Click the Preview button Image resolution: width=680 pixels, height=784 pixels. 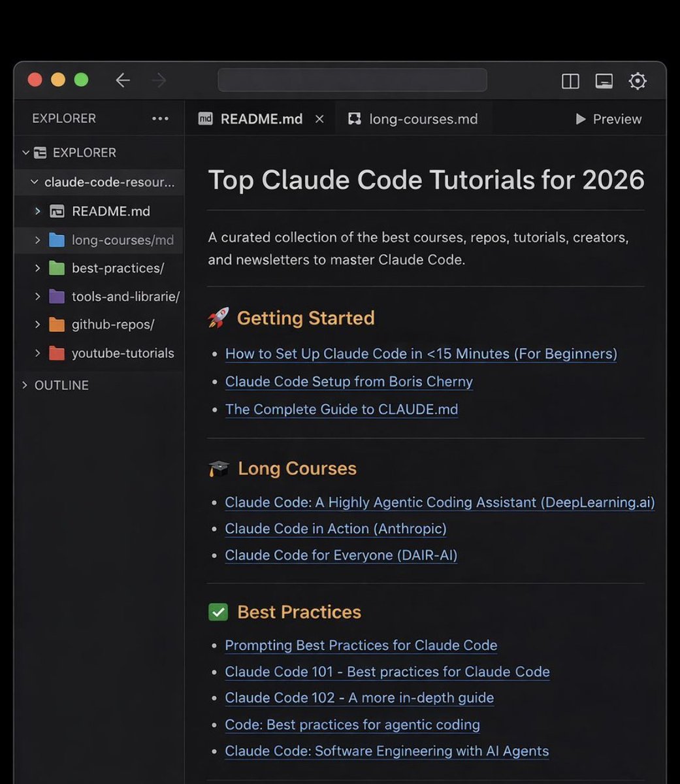(608, 119)
